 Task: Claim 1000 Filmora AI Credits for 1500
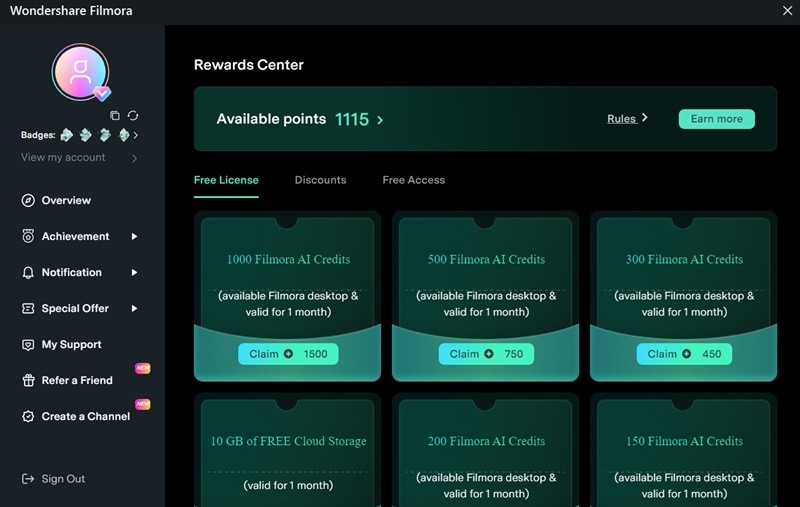288,354
